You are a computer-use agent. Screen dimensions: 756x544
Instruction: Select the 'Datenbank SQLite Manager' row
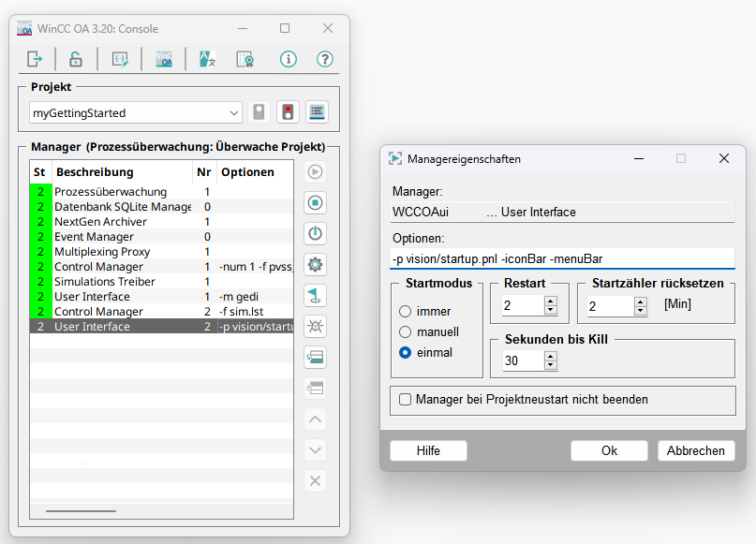tap(161, 207)
